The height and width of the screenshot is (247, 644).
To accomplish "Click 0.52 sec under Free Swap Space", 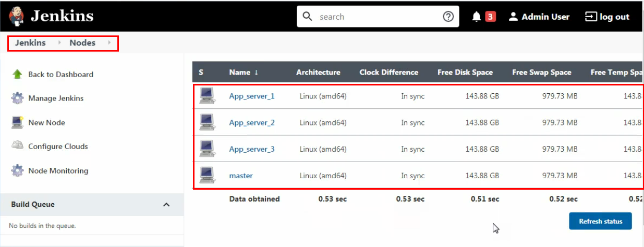I will 563,199.
